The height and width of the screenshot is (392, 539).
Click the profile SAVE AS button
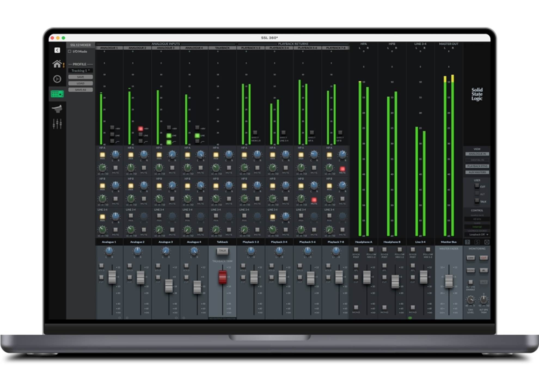(80, 90)
